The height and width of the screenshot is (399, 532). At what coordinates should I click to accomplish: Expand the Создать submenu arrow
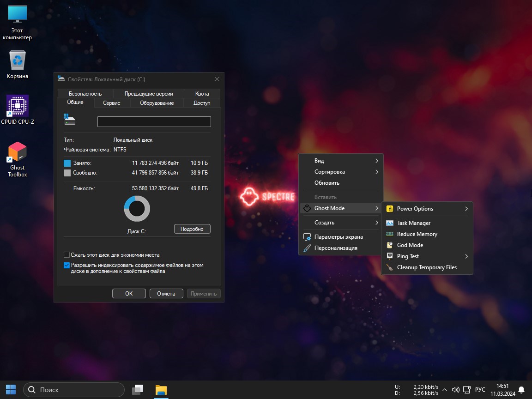coord(377,223)
